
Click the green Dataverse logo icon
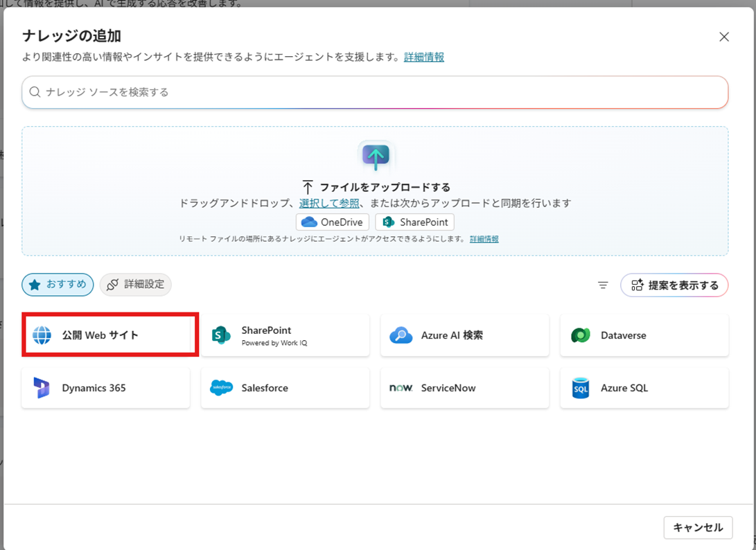click(581, 335)
